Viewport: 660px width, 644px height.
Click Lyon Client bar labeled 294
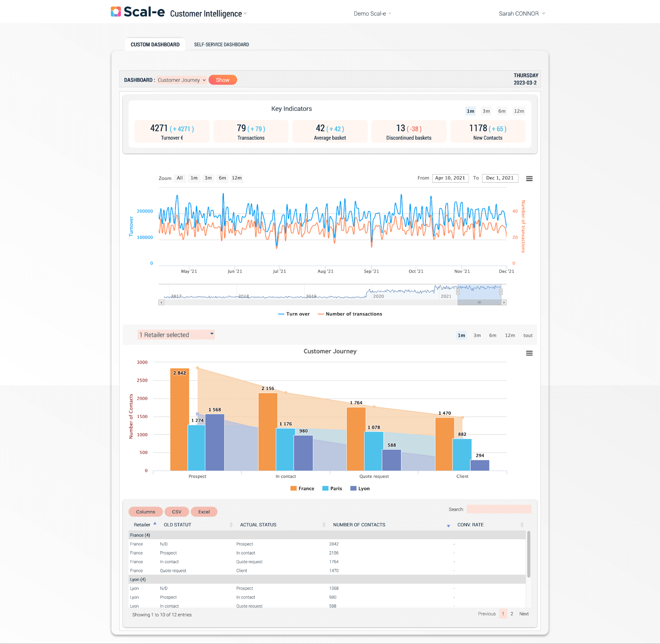(480, 465)
